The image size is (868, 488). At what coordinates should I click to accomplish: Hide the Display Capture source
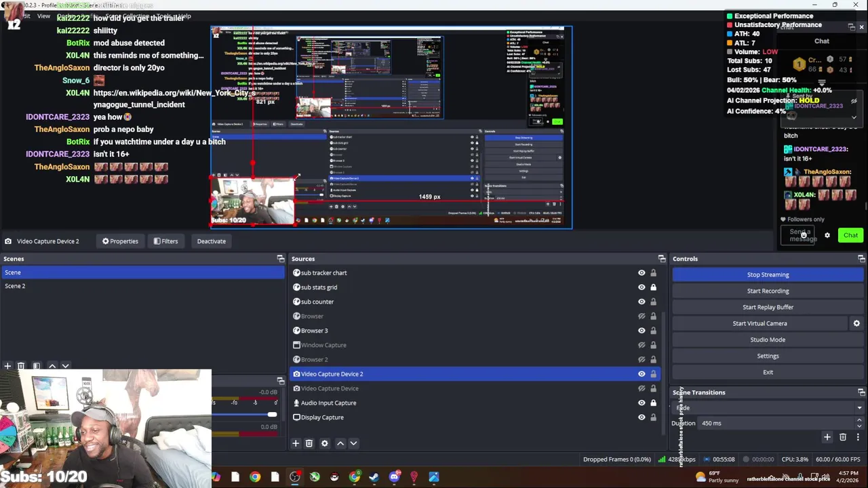(x=642, y=418)
